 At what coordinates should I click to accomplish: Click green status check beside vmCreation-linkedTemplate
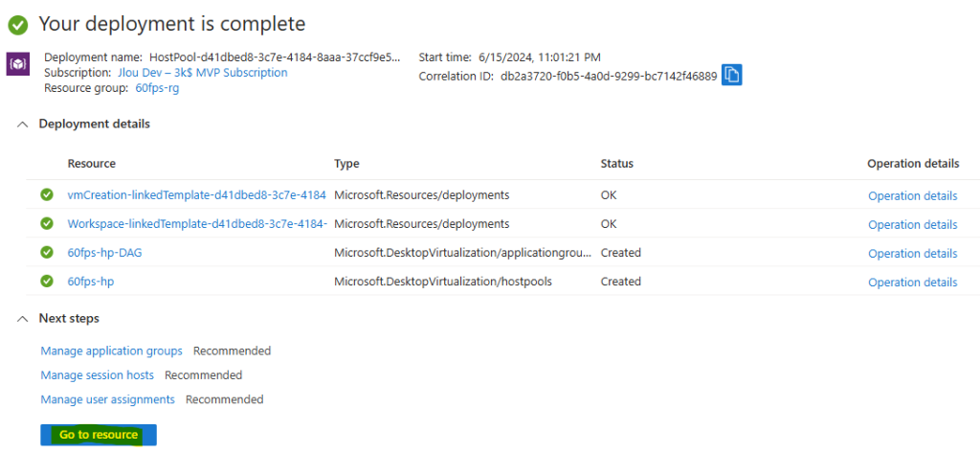coord(47,195)
